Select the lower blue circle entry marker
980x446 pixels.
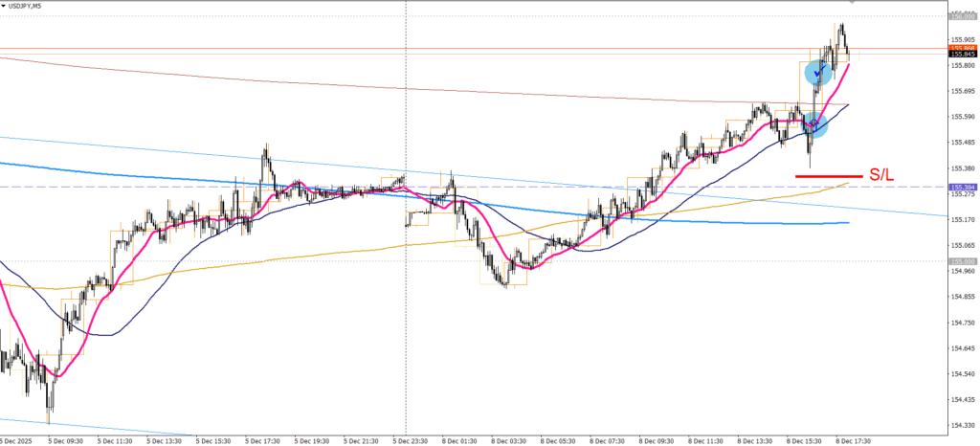tap(813, 123)
